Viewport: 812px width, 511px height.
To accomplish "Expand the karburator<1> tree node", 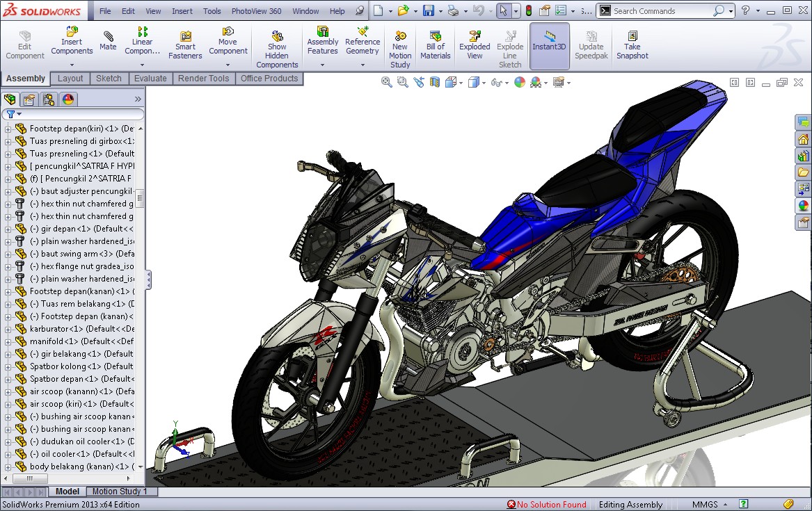I will 7,329.
